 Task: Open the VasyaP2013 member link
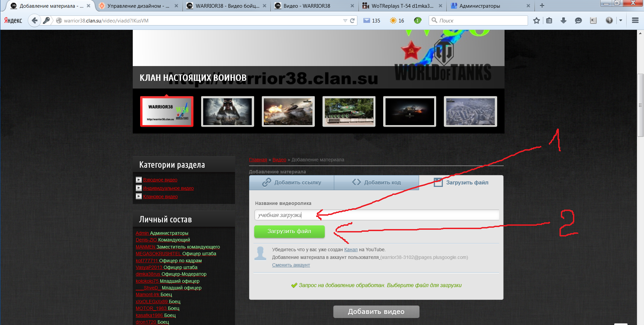[x=149, y=267]
